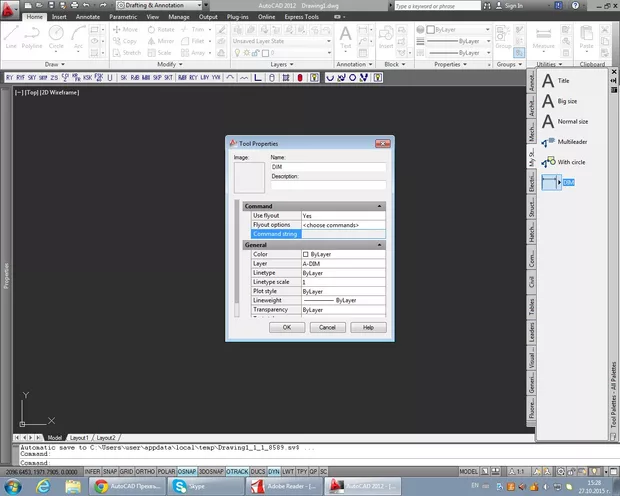
Task: Open Google Chrome from the taskbar
Action: click(x=102, y=485)
